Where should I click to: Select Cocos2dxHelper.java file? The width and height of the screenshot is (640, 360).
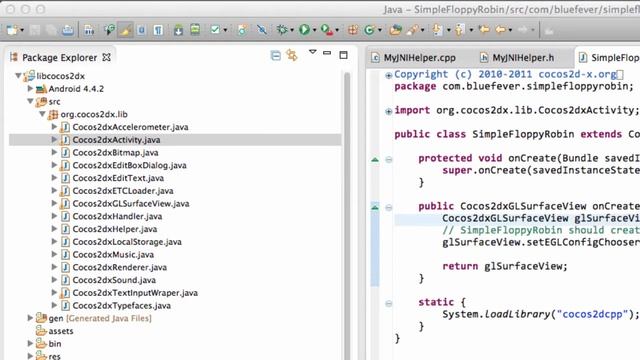(x=115, y=229)
